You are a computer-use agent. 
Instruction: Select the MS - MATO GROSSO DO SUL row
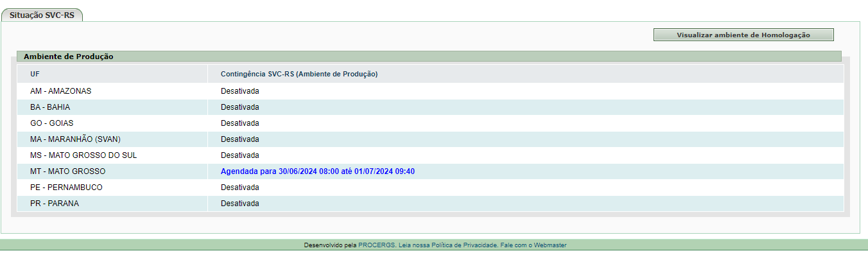coord(430,155)
